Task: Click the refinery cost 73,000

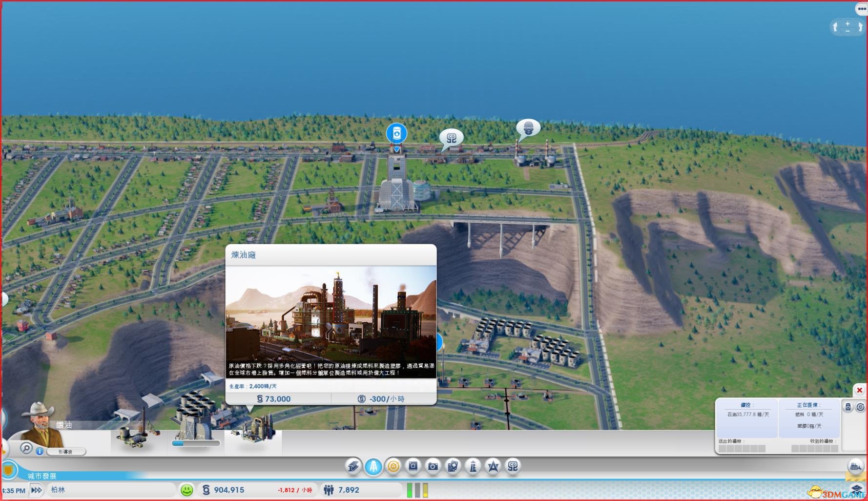Action: click(273, 399)
